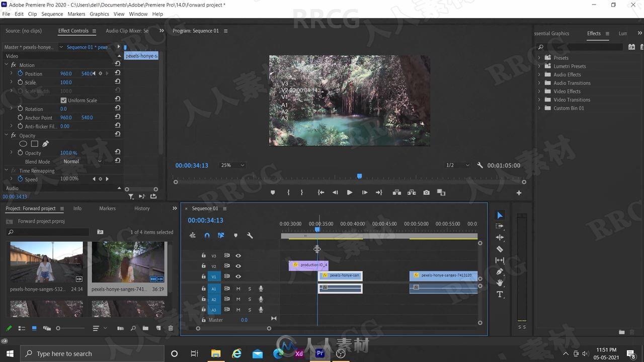Create 4-point polygon mask

tap(34, 144)
